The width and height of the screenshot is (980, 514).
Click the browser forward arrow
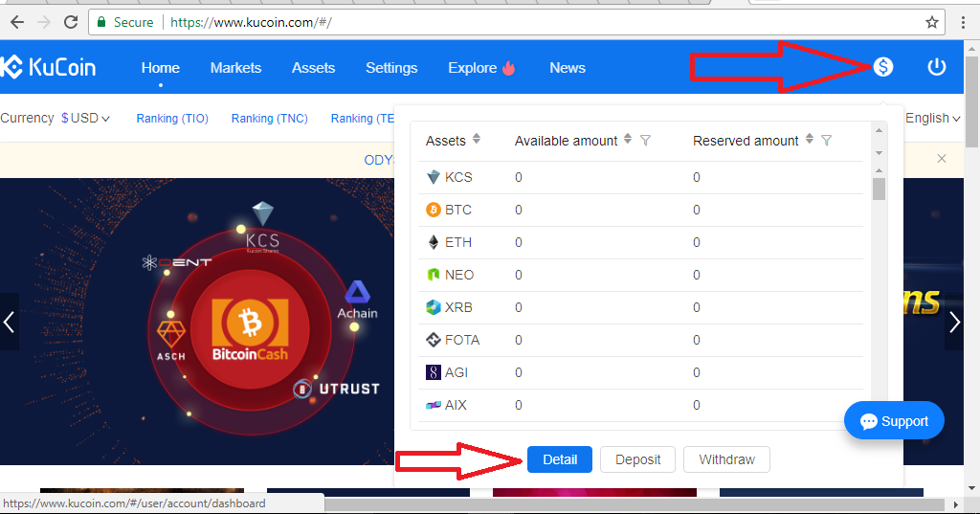(x=44, y=23)
